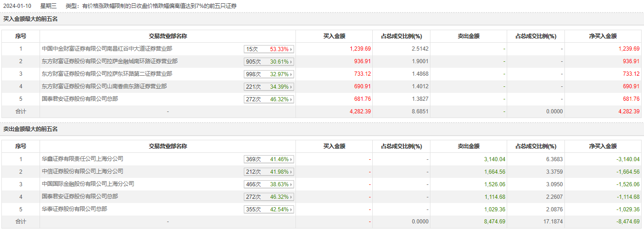644x229 pixels.
Task: Expand the 466次 38.63% badge
Action: point(269,184)
